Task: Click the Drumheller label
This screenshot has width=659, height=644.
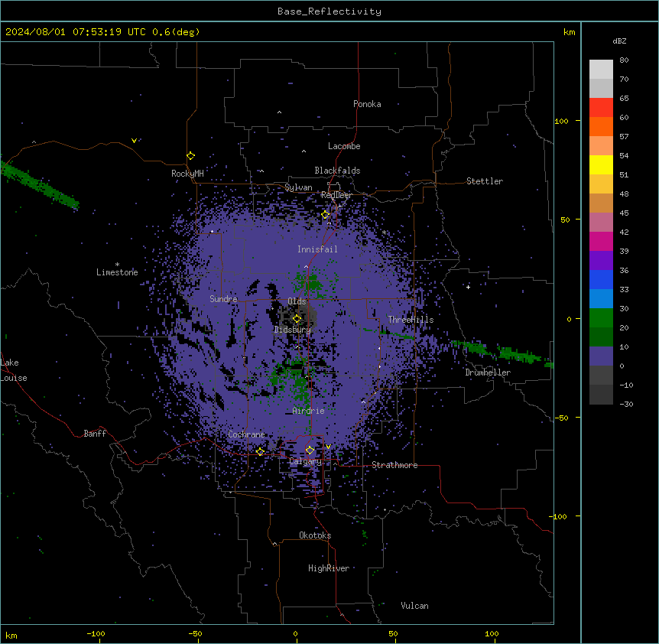Action: [488, 372]
